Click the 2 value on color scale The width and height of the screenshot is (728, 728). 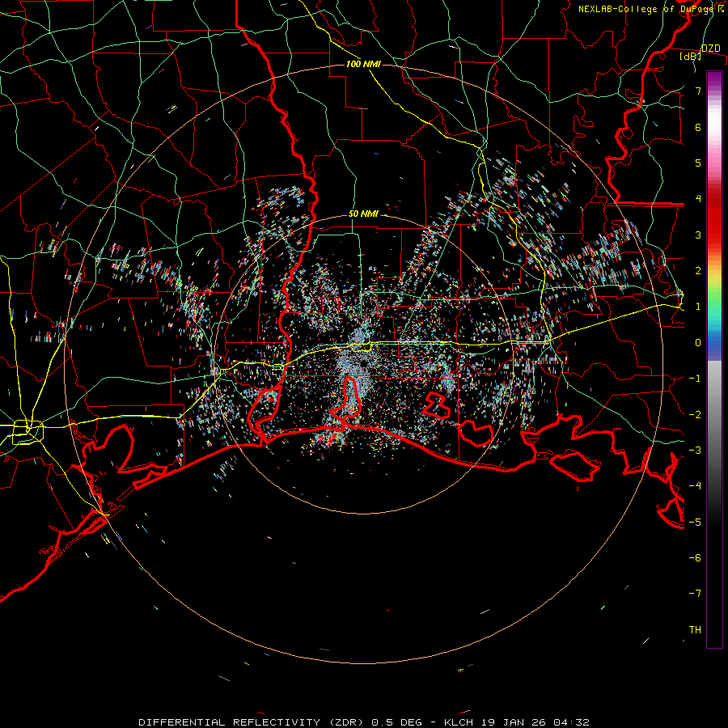click(698, 271)
